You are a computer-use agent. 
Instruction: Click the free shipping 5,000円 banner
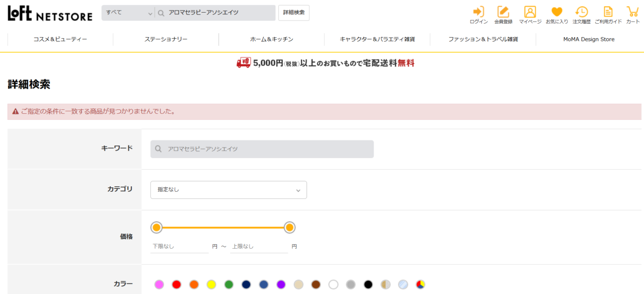(x=326, y=63)
